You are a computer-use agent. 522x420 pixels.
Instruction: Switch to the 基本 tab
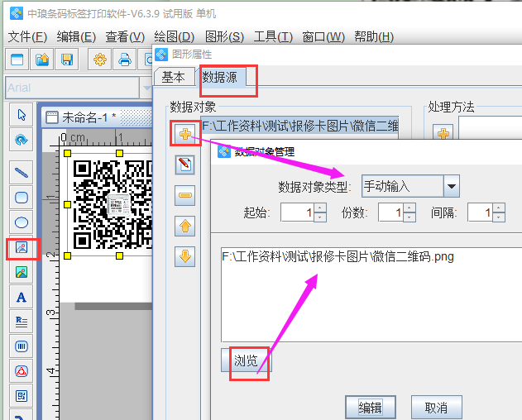pos(173,77)
